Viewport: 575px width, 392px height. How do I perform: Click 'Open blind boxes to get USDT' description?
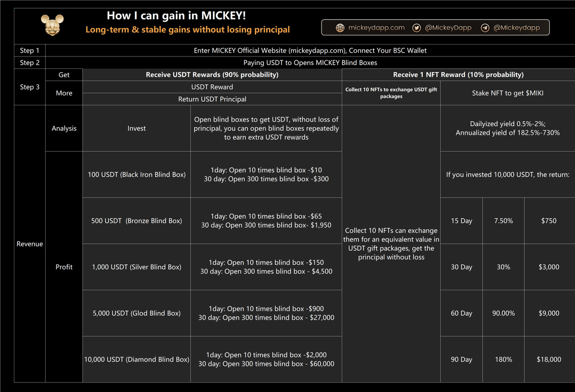pyautogui.click(x=266, y=128)
